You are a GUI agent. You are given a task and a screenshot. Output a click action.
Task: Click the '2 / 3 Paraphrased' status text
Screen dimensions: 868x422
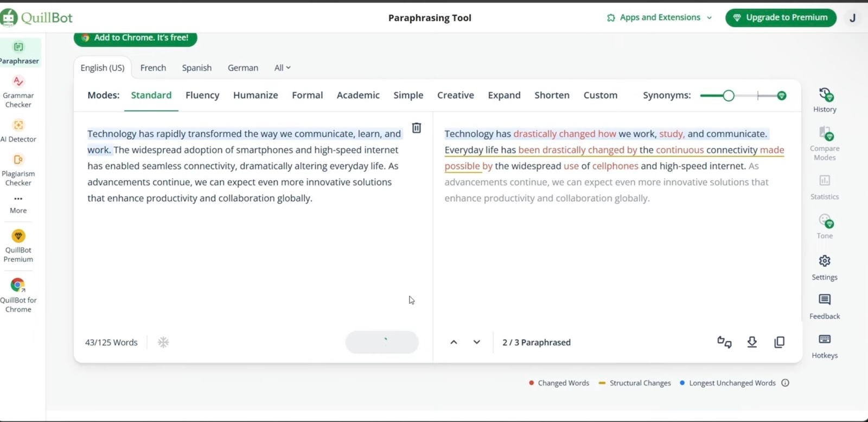coord(537,342)
